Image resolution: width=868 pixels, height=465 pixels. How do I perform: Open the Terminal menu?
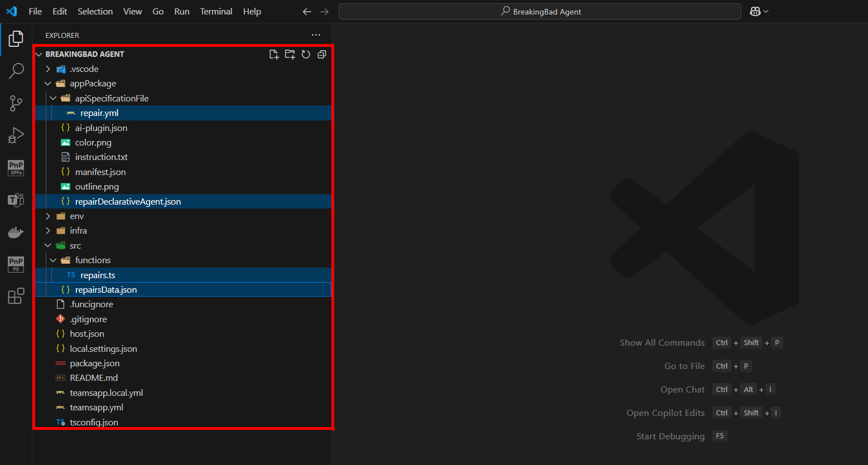click(216, 11)
